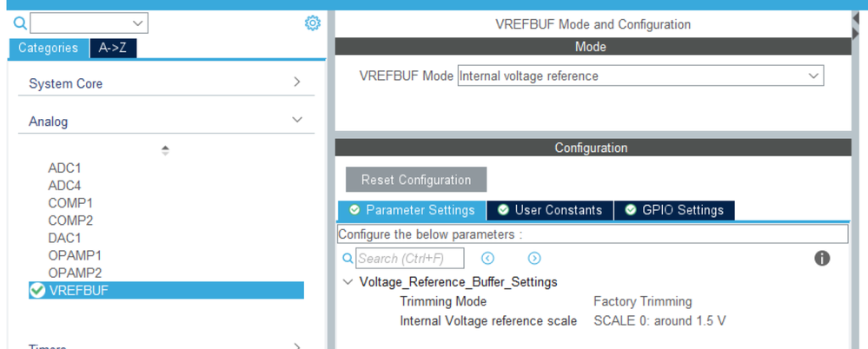
Task: Open the peripheral search combo box
Action: 89,23
